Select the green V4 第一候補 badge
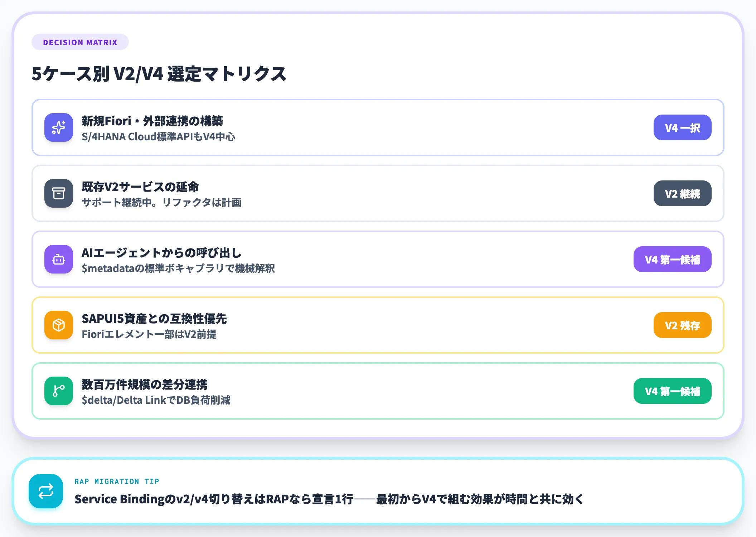The height and width of the screenshot is (537, 756). click(672, 391)
